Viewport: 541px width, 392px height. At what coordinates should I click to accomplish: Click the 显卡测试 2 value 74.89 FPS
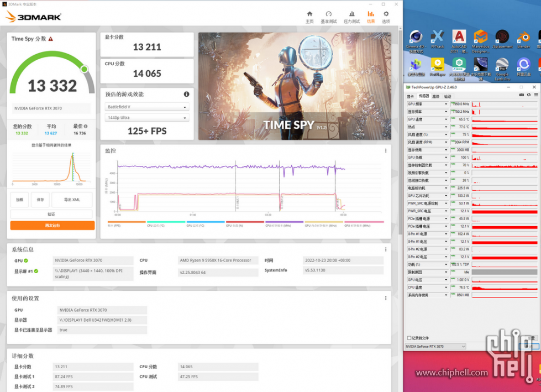[x=93, y=386]
